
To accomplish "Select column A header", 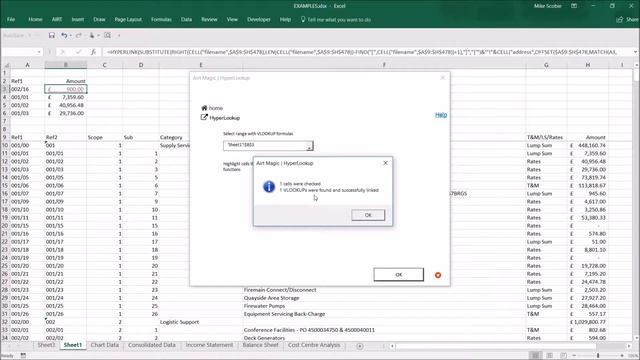I will [x=27, y=65].
